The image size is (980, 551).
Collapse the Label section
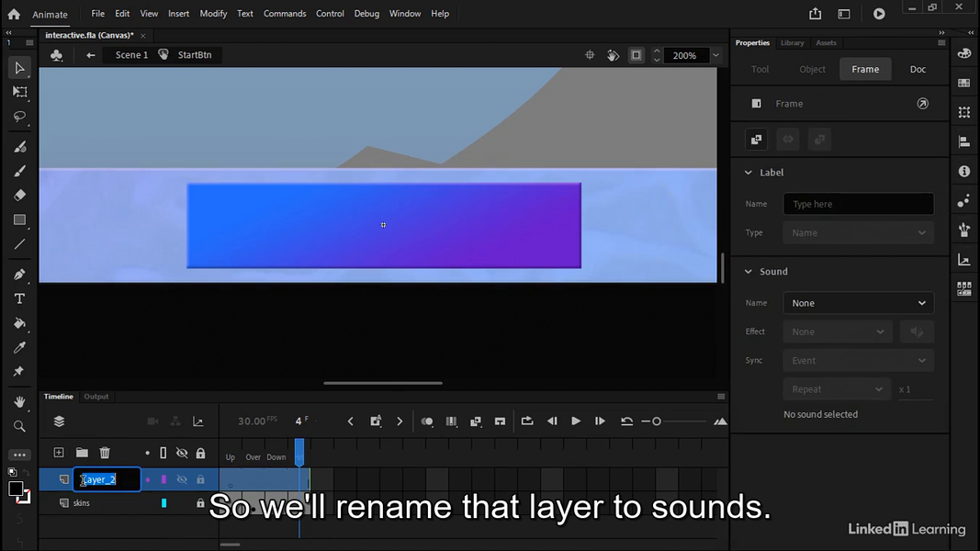click(749, 173)
